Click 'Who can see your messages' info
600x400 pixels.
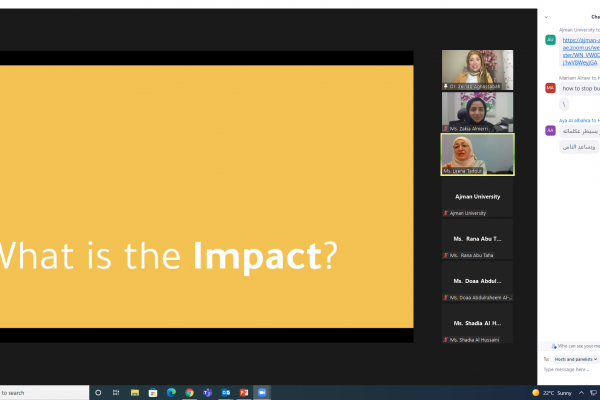[575, 346]
